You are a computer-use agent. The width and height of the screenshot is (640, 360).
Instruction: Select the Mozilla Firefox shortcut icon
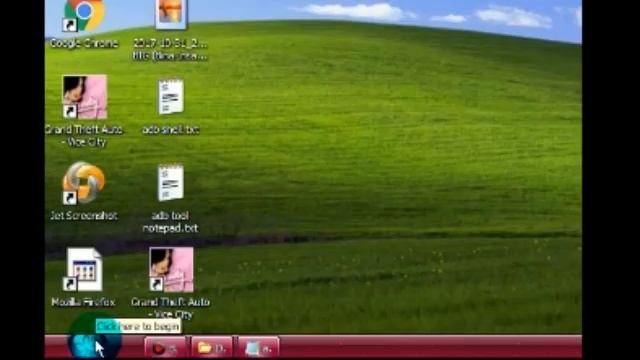point(84,269)
